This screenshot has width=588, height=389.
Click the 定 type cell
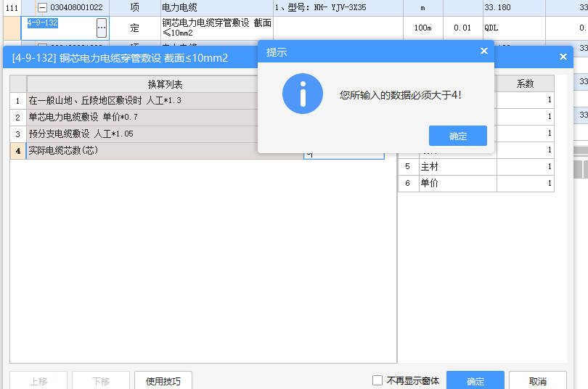click(x=134, y=28)
